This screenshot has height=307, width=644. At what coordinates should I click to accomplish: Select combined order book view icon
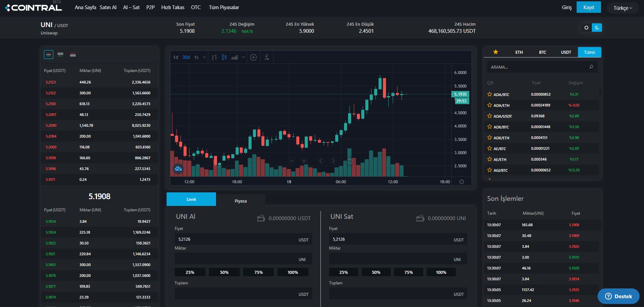click(49, 54)
